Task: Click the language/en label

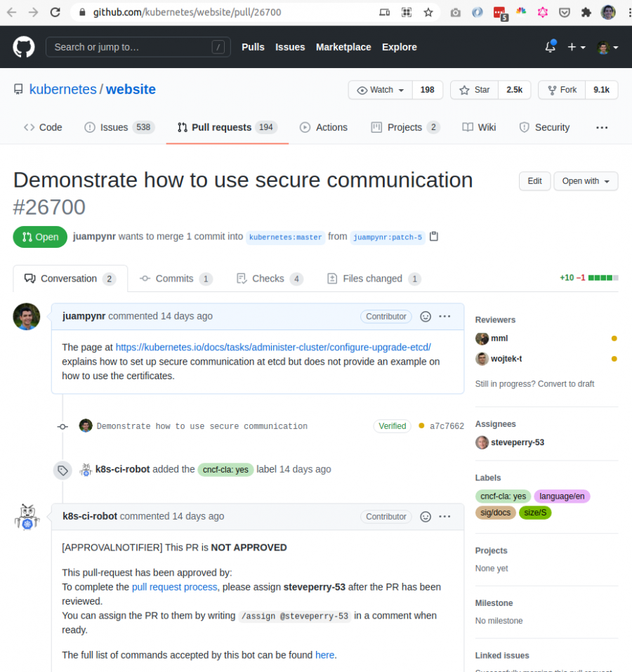Action: (x=562, y=496)
